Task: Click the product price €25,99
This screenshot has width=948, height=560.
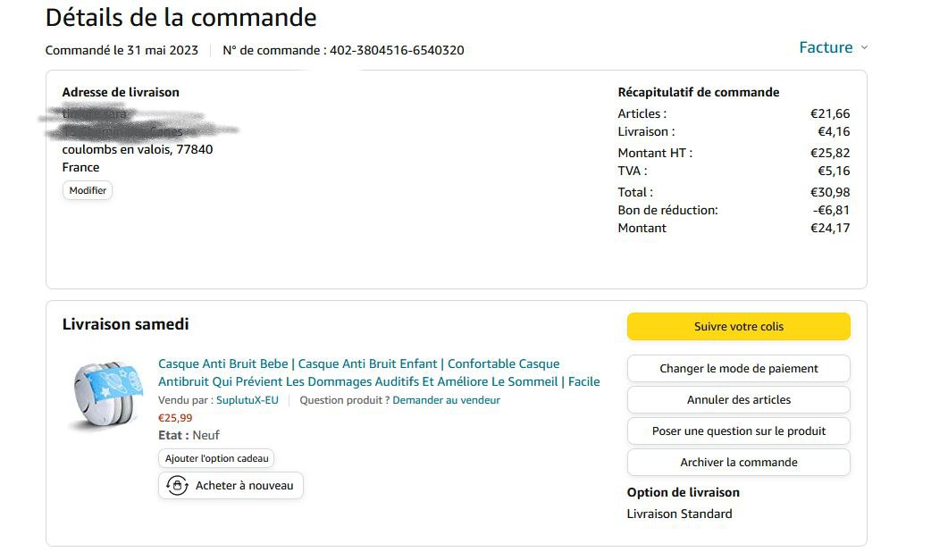Action: [175, 417]
